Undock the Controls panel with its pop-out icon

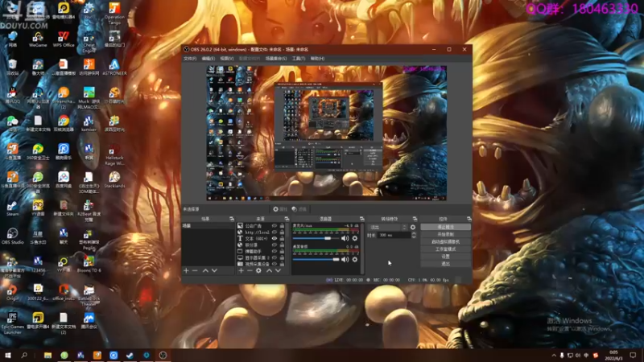[x=469, y=219]
